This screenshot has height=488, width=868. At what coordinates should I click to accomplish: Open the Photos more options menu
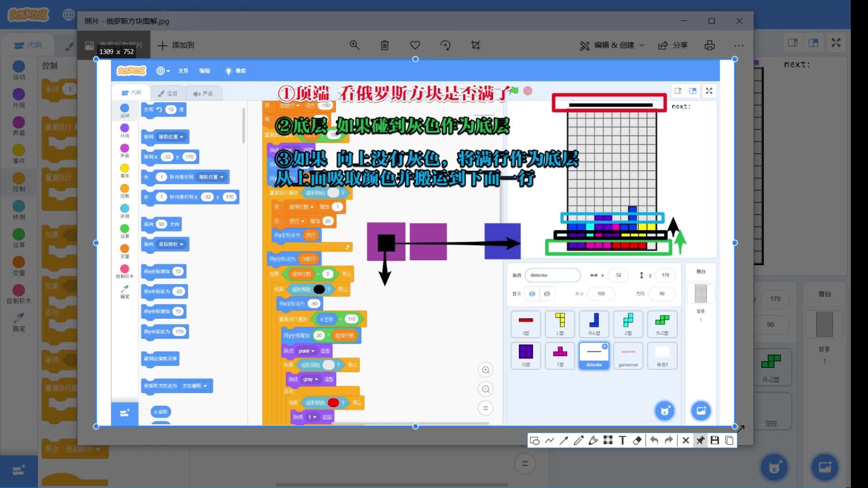click(739, 45)
